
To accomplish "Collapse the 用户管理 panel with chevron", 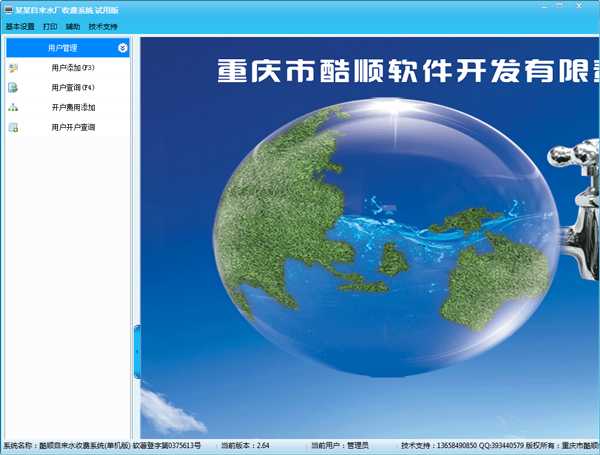I will (122, 48).
